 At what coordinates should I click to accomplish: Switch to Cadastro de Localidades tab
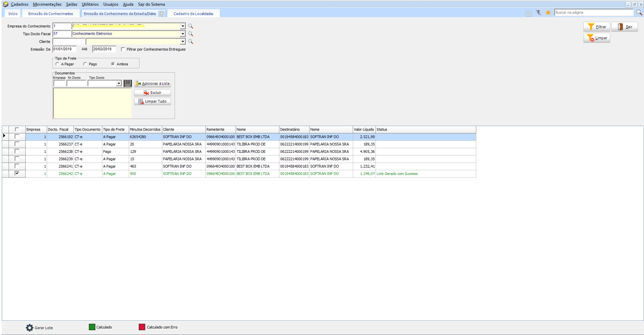[193, 14]
